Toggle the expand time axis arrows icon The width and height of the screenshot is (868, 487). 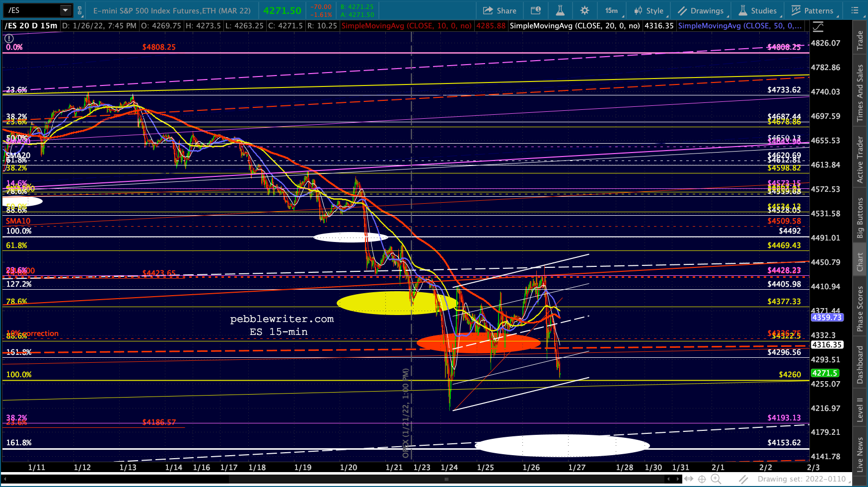click(x=688, y=479)
